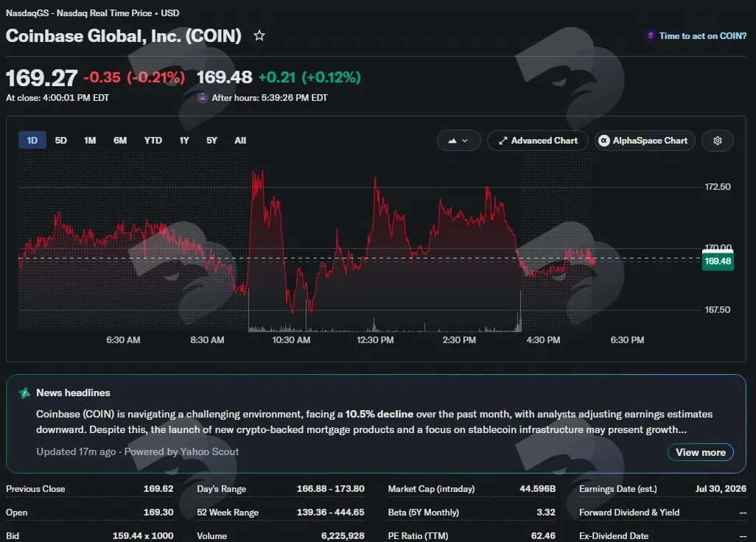Click the Earnings Date value Jul 30, 2026
The image size is (756, 542).
pos(721,488)
